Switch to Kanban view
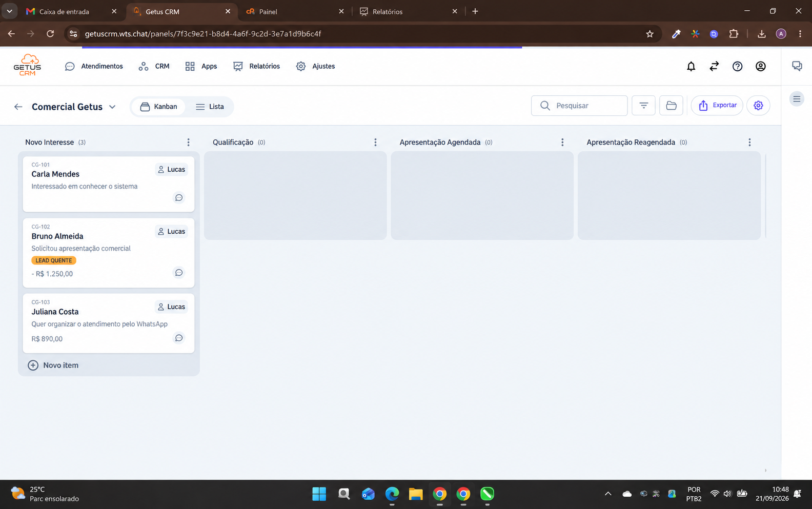 point(158,107)
